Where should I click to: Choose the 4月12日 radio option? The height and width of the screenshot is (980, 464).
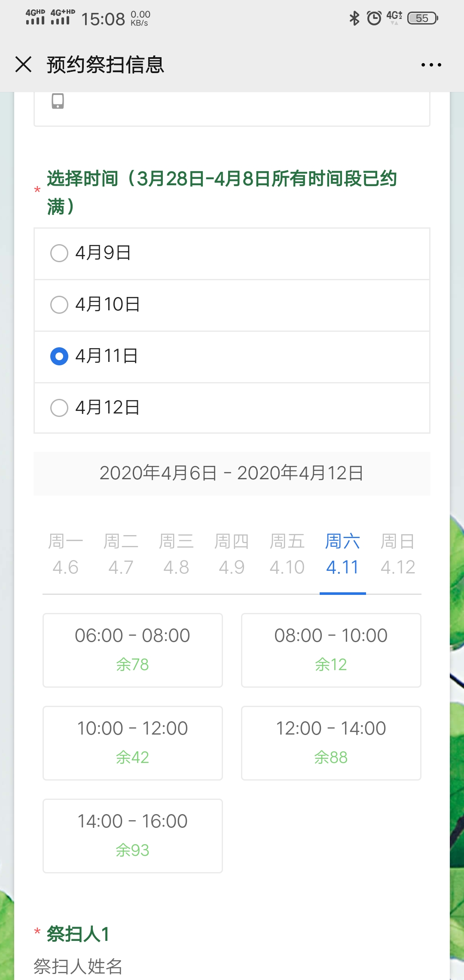tap(59, 408)
